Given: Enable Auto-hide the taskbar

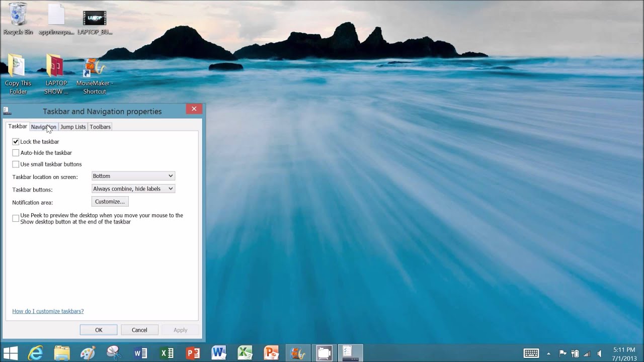Looking at the screenshot, I should (x=16, y=153).
